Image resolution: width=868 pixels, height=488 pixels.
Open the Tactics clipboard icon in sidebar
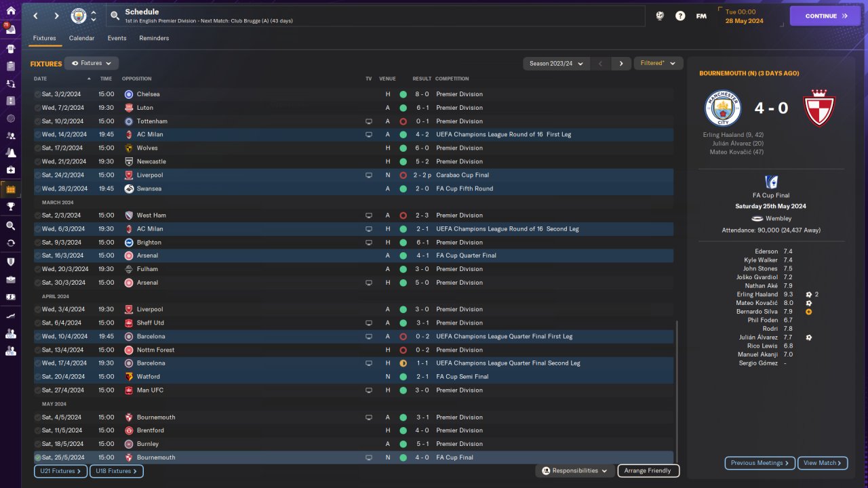click(x=10, y=66)
